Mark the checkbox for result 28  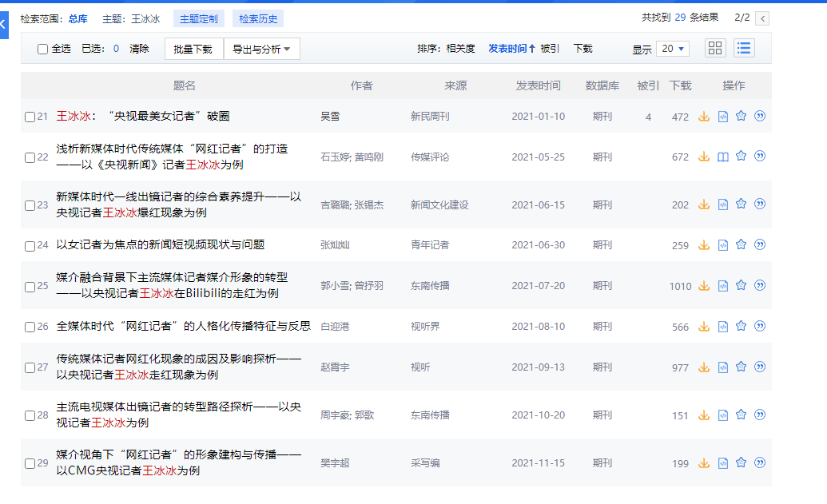pos(30,416)
